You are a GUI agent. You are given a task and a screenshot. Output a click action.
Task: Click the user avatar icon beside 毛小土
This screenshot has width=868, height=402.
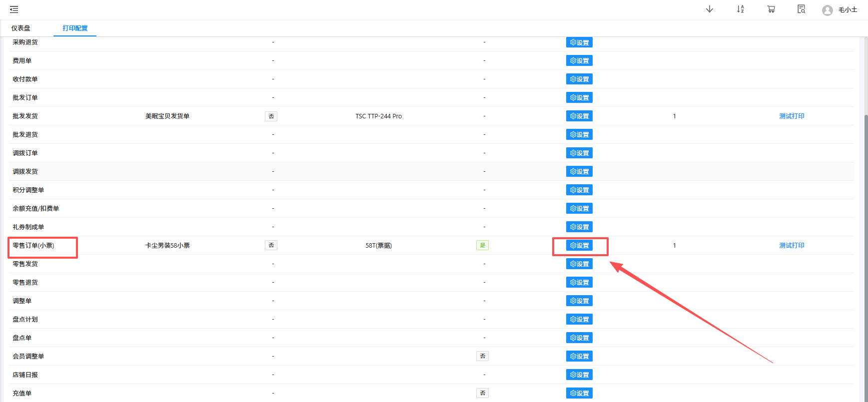click(x=827, y=10)
